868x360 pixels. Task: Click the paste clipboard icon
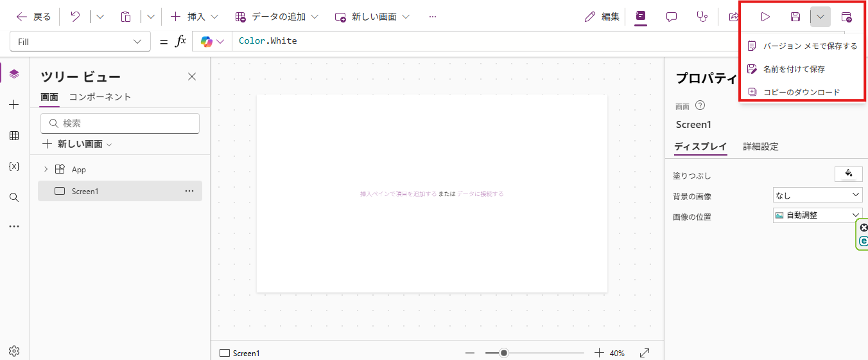(126, 17)
